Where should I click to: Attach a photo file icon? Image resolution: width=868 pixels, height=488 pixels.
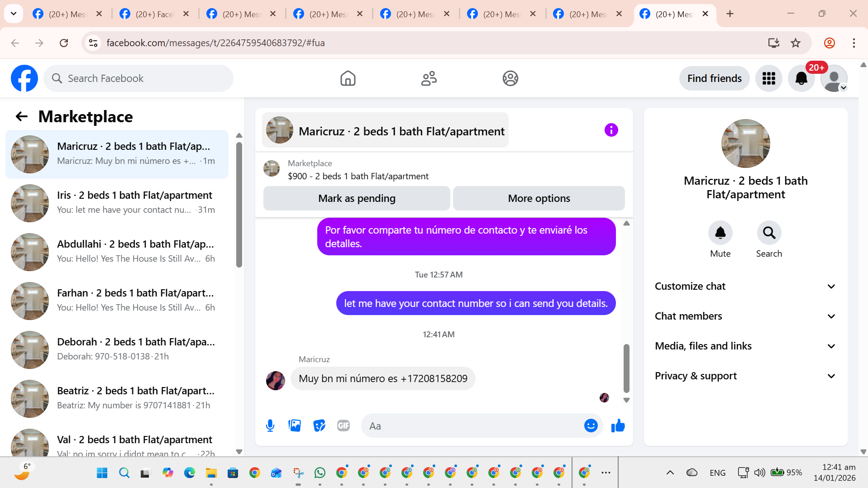295,426
